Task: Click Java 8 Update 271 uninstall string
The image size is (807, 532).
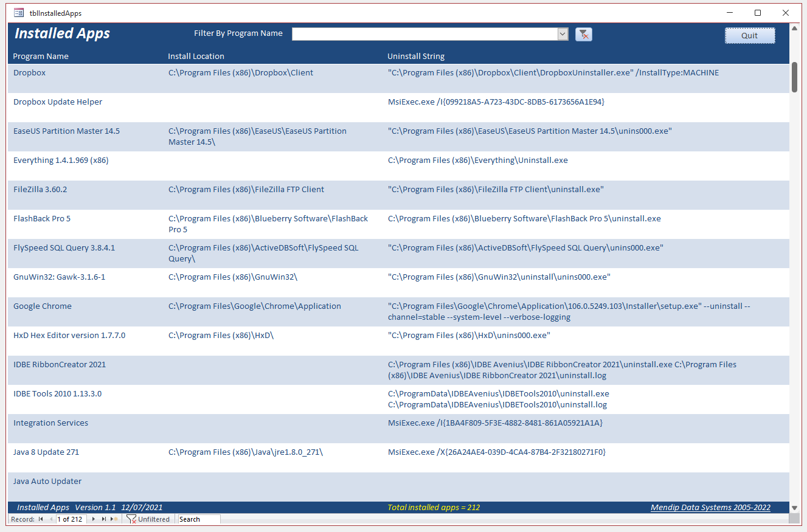Action: [497, 452]
